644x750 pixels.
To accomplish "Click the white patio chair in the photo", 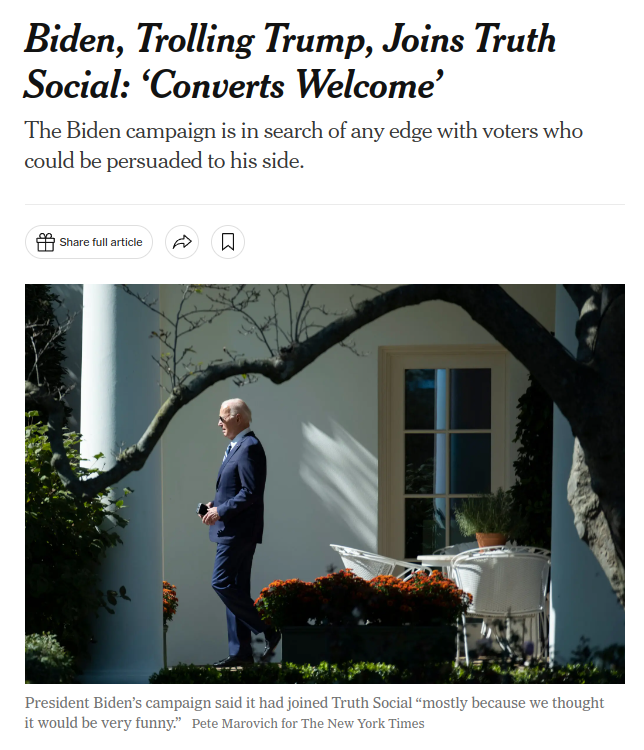I will pyautogui.click(x=500, y=598).
